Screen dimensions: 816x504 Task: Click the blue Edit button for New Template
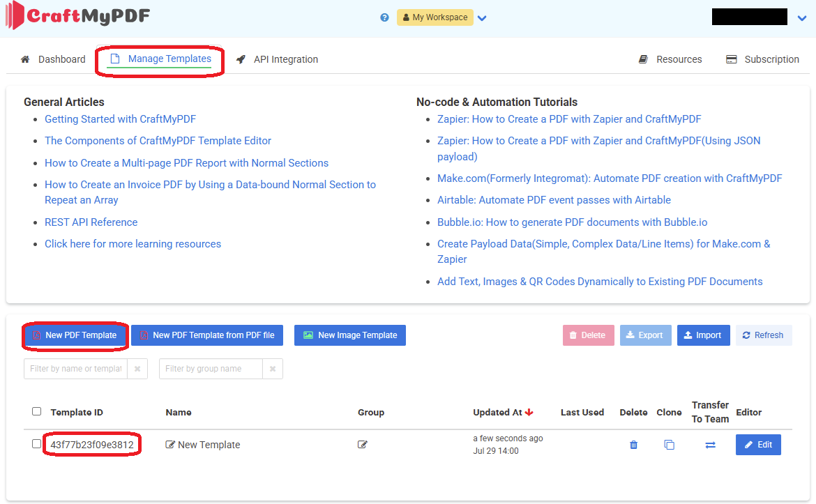(758, 445)
